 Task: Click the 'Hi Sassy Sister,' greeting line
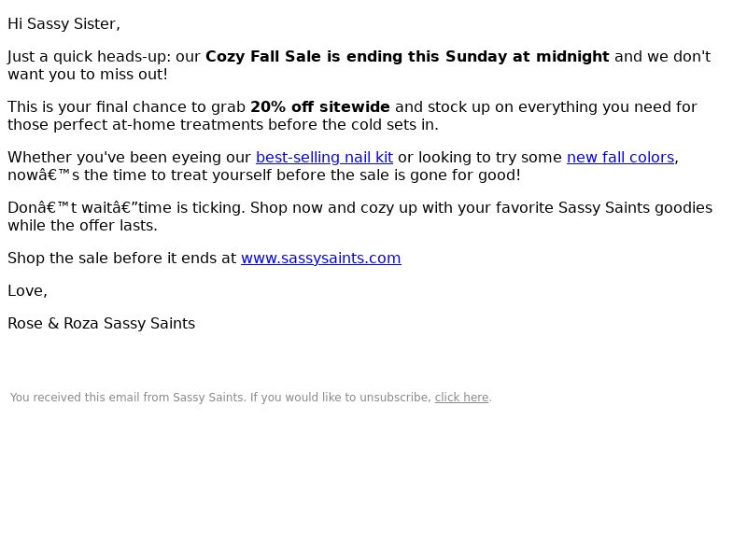tap(63, 24)
